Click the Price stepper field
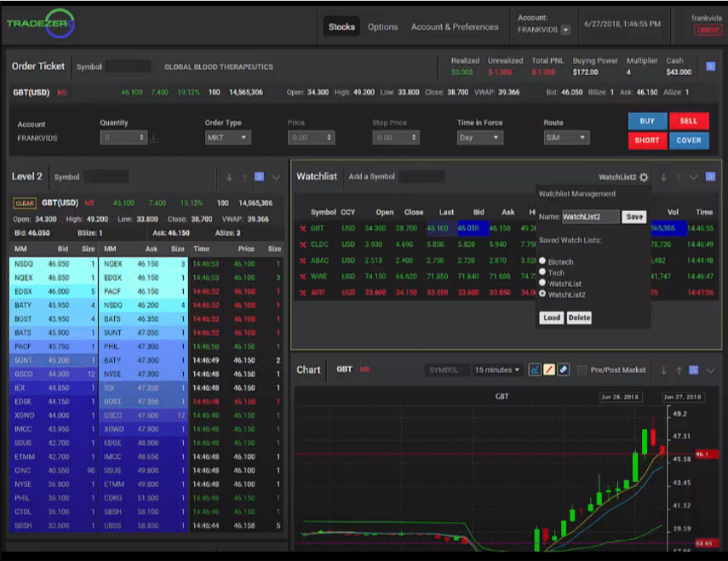Image resolution: width=728 pixels, height=561 pixels. 311,138
